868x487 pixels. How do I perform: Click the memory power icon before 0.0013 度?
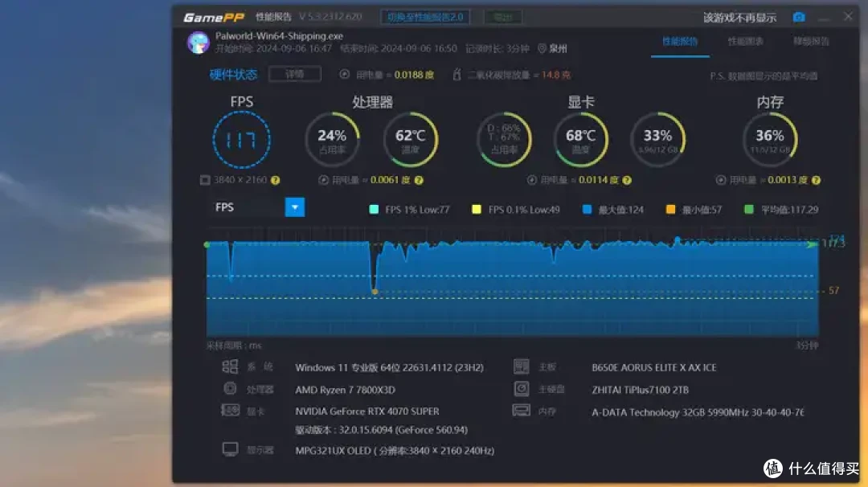pyautogui.click(x=721, y=180)
